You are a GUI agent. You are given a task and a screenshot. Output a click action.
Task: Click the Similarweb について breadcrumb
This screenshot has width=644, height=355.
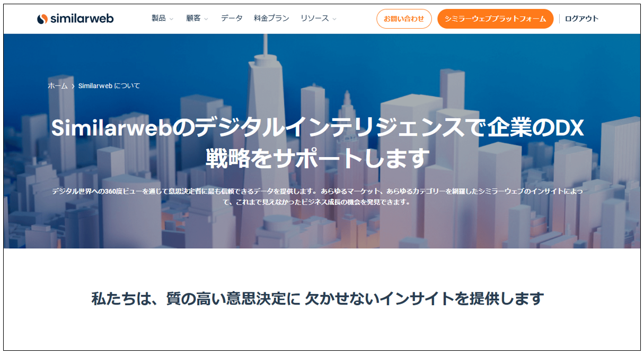pyautogui.click(x=109, y=85)
